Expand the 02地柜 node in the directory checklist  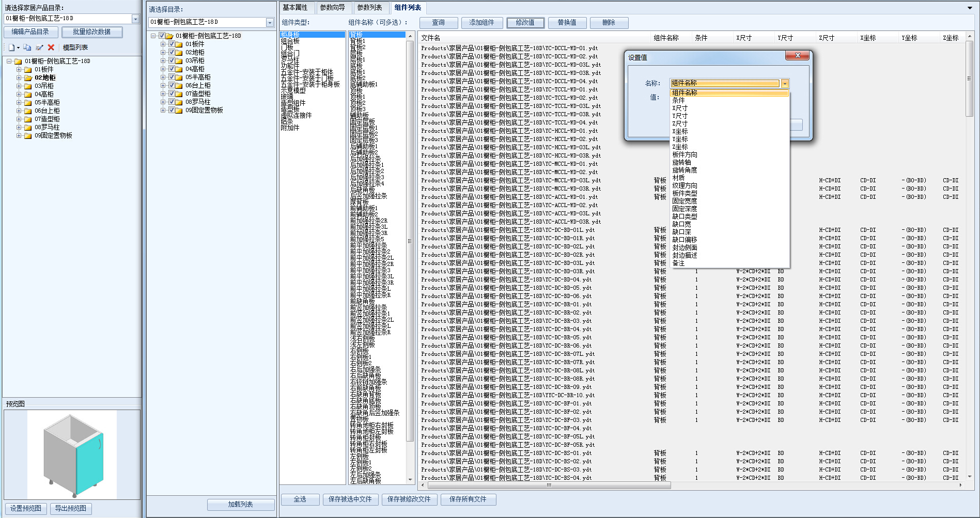click(163, 53)
